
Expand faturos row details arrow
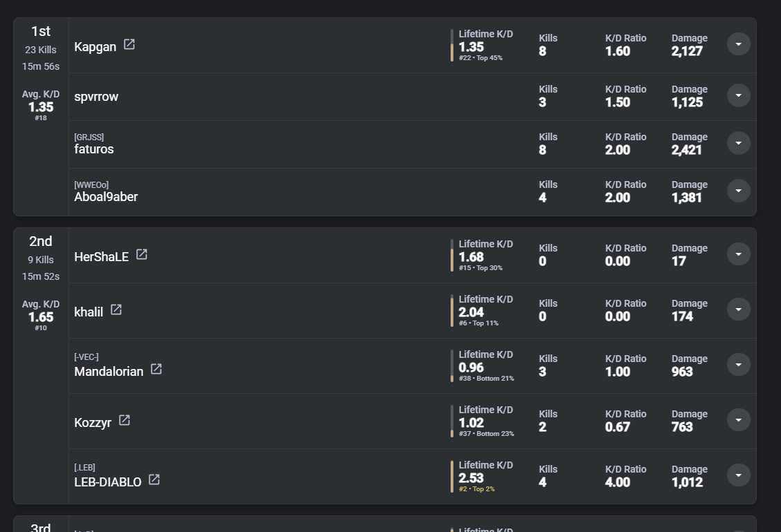click(x=738, y=143)
